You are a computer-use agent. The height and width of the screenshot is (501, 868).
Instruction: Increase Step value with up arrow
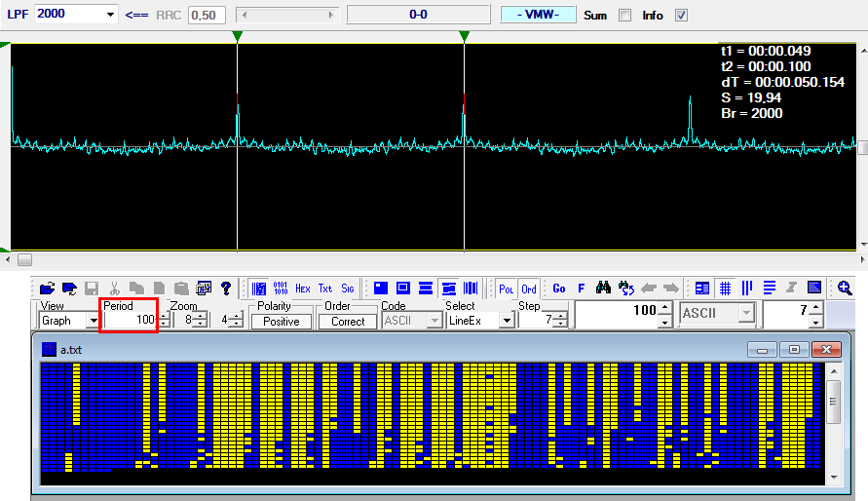click(561, 317)
